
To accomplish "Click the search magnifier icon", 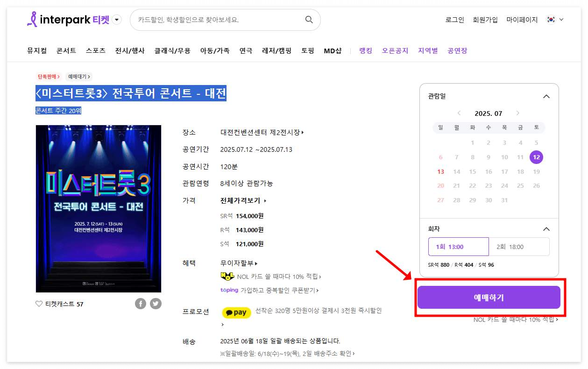I will tap(309, 20).
